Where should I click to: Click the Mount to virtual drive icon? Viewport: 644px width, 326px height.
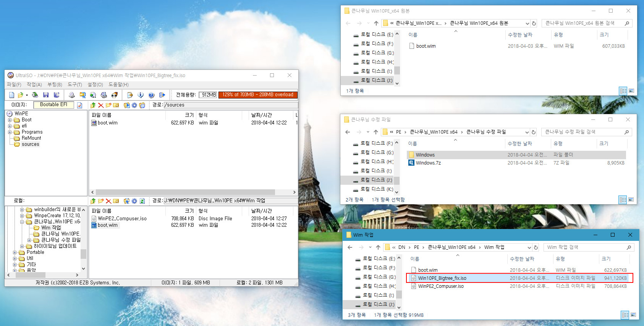104,95
